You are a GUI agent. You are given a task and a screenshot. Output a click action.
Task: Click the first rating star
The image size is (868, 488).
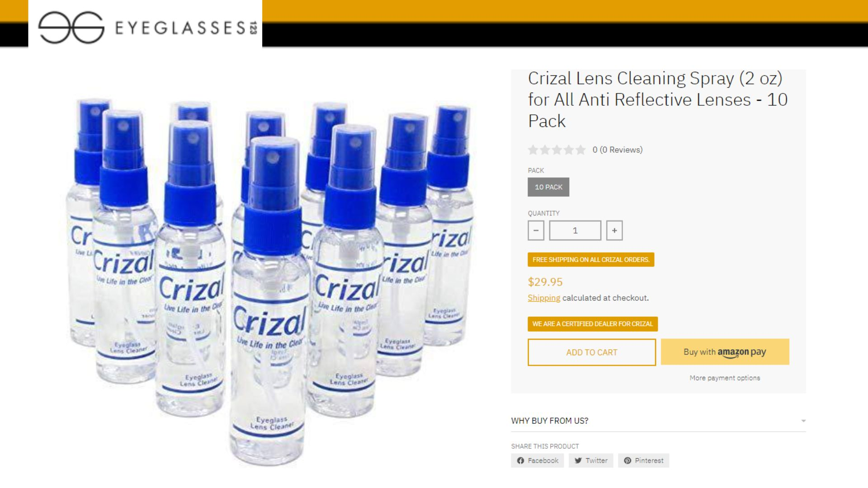coord(533,150)
